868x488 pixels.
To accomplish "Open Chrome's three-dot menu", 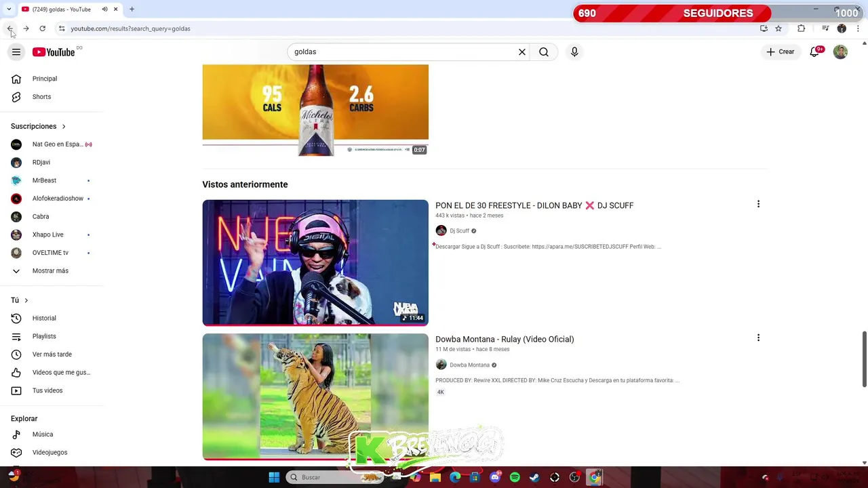I will coord(858,28).
